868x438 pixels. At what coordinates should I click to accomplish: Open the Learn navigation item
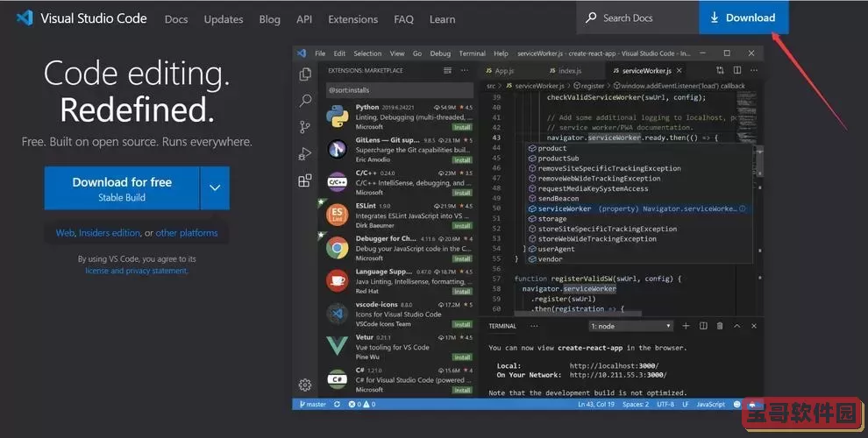coord(442,19)
